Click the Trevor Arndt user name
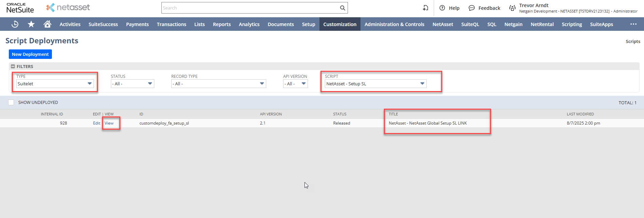This screenshot has height=218, width=644. tap(534, 5)
